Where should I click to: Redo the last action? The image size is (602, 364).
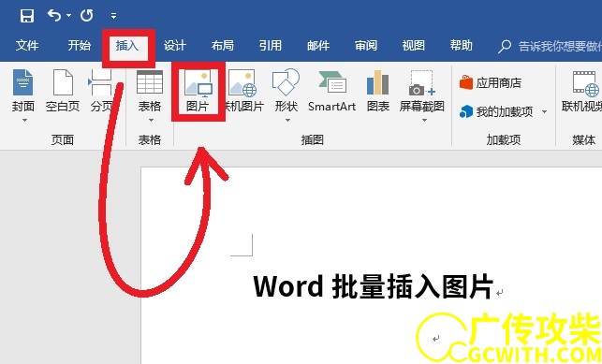tap(87, 15)
